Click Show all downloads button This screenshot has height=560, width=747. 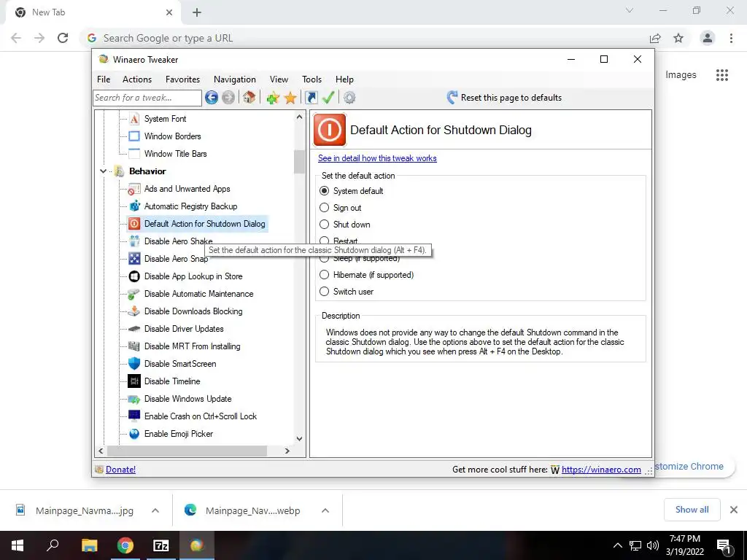692,510
